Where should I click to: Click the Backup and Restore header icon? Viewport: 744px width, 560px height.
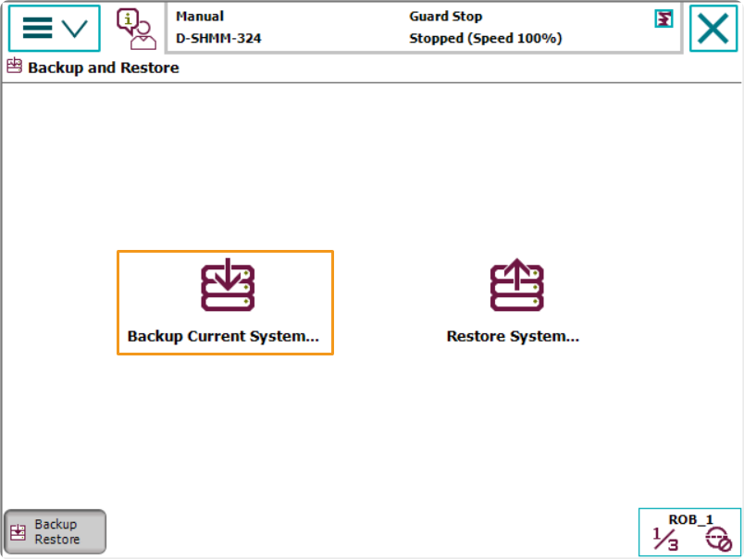tap(13, 67)
